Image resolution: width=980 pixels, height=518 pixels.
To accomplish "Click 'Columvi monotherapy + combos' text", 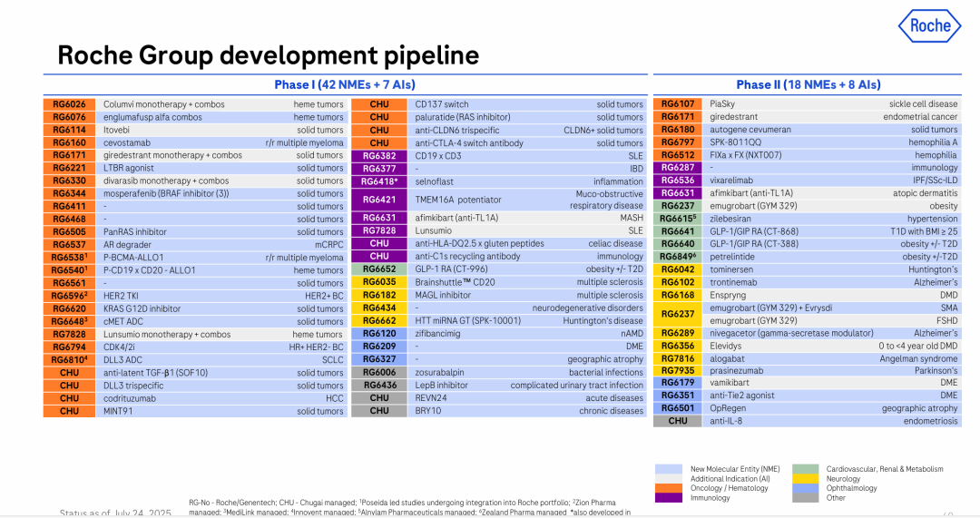I will coord(163,104).
